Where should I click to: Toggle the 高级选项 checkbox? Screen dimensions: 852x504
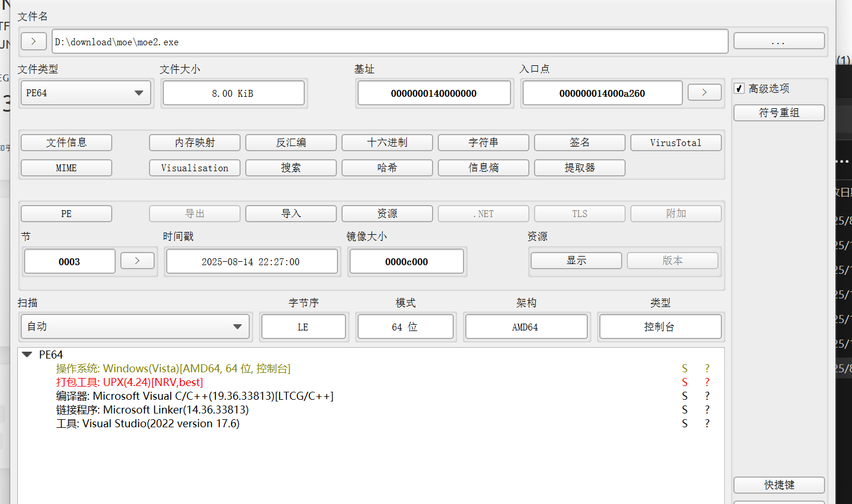740,88
